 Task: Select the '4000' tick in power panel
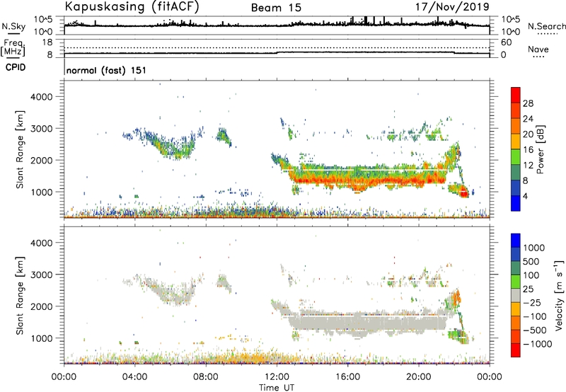[x=41, y=97]
